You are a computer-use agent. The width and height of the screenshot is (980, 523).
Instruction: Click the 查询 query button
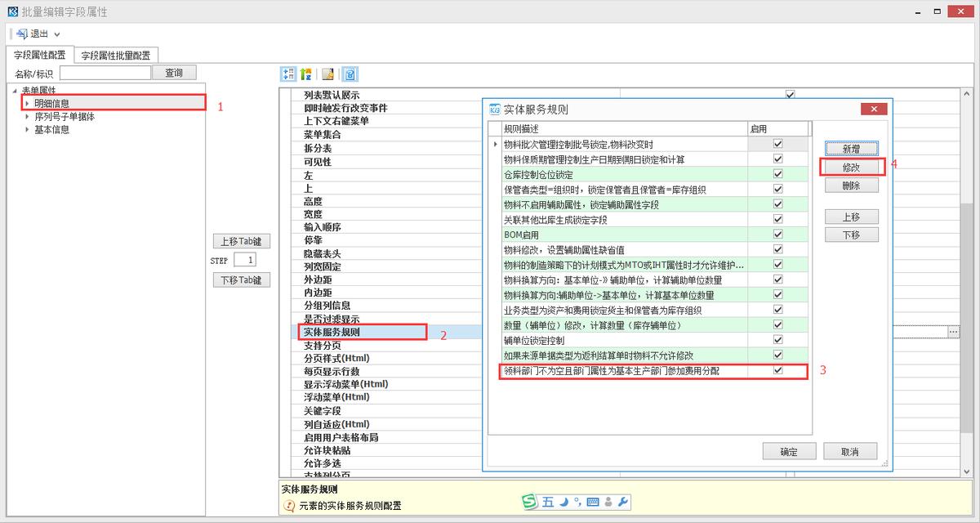click(x=175, y=71)
